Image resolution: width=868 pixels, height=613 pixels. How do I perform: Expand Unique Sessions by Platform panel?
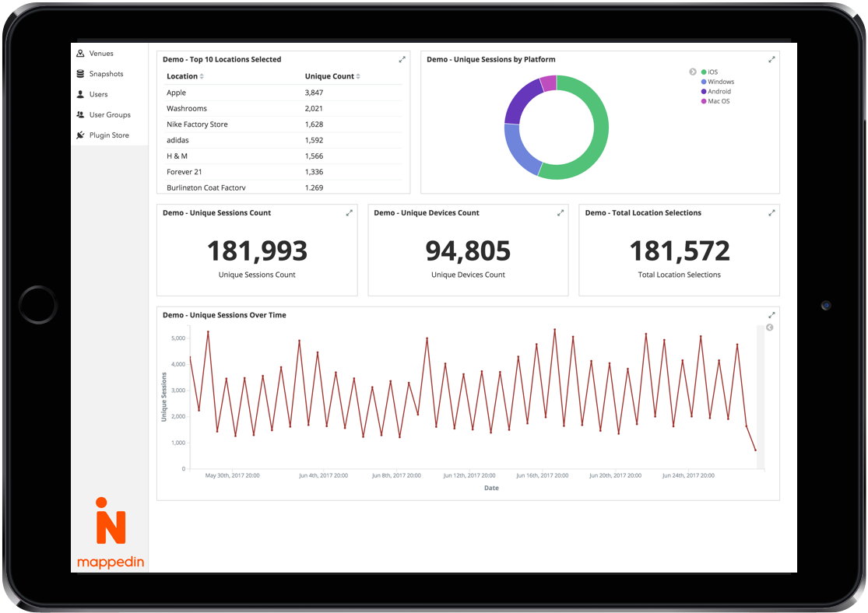pyautogui.click(x=771, y=59)
